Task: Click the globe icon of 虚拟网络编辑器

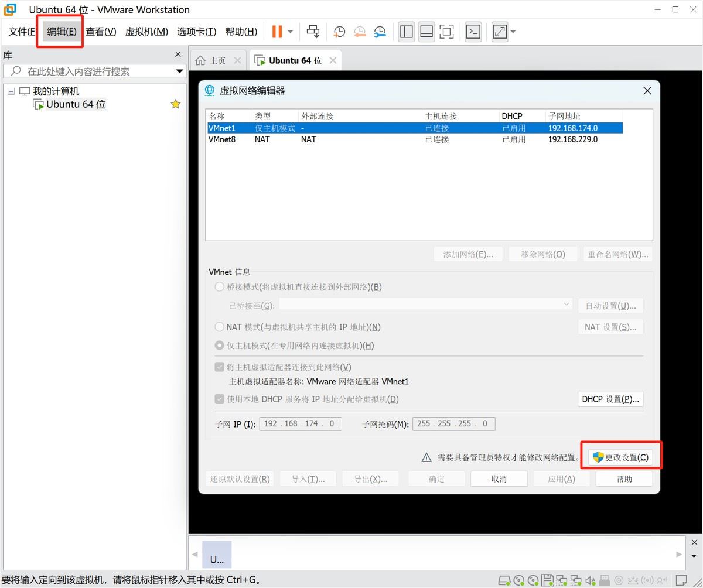Action: 210,90
